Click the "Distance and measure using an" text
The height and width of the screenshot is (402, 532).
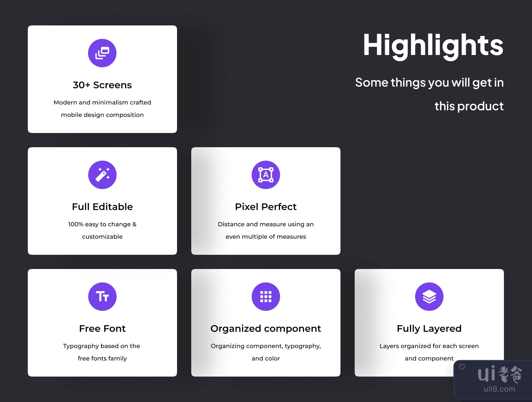(x=266, y=224)
